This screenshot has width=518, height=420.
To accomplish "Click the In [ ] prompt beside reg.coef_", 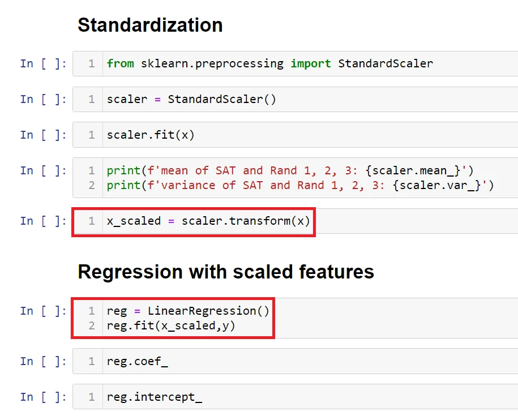I will 43,361.
